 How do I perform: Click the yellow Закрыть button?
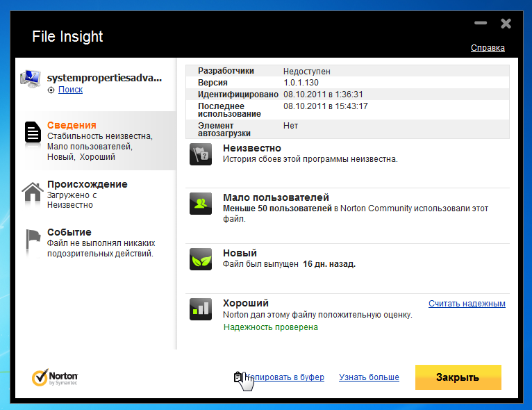(x=458, y=377)
